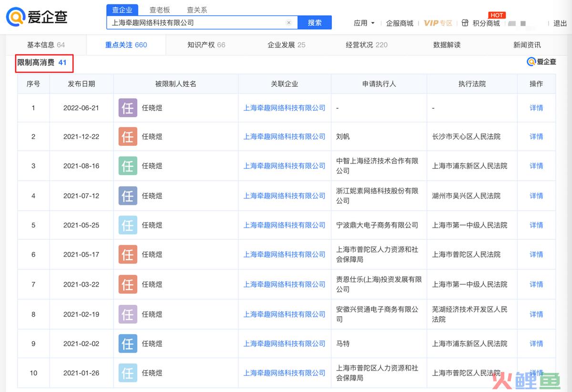Open the 企服商城 link
This screenshot has width=572, height=392.
coord(399,23)
